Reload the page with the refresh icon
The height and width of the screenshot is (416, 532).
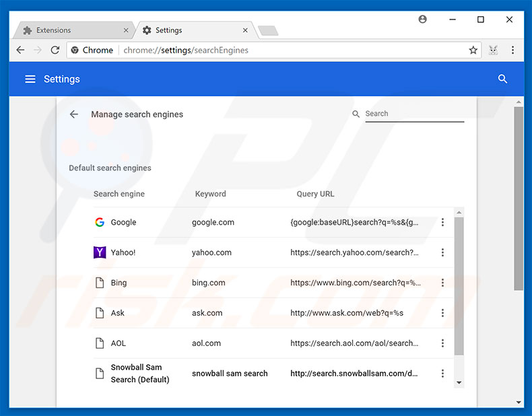click(55, 50)
